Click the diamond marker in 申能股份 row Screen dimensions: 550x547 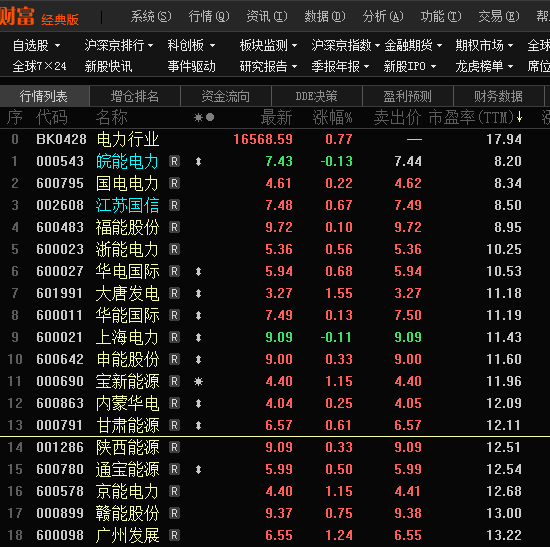click(x=199, y=359)
